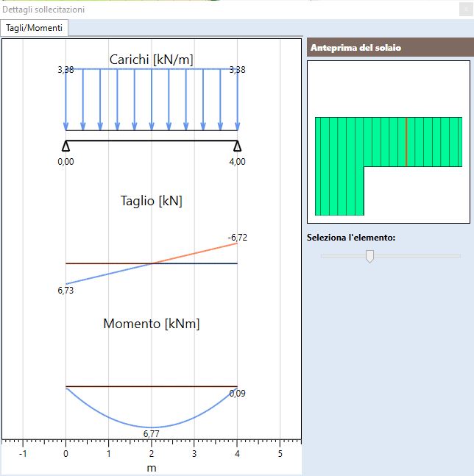The width and height of the screenshot is (474, 476).
Task: Click the x-axis unit label m
Action: [152, 468]
